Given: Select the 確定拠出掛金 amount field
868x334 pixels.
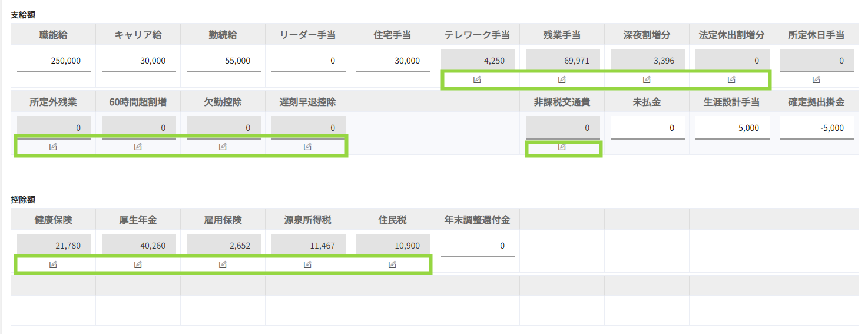Looking at the screenshot, I should click(817, 128).
